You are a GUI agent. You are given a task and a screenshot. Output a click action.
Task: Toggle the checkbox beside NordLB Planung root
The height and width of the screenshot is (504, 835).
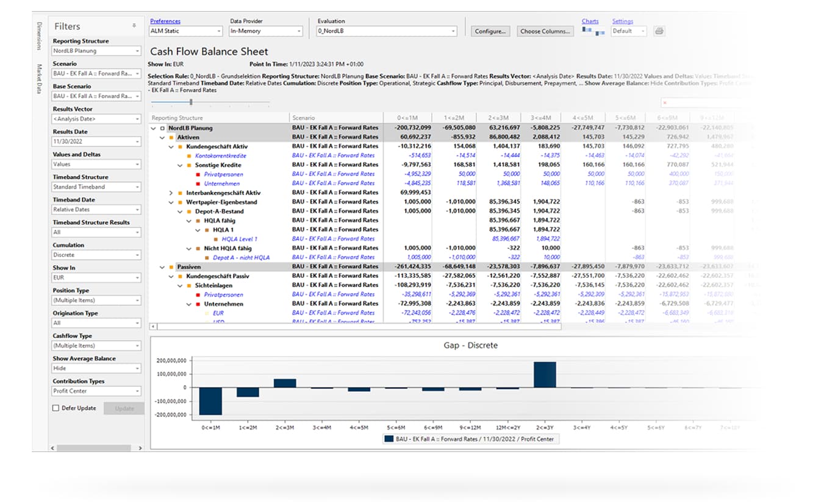pyautogui.click(x=162, y=129)
